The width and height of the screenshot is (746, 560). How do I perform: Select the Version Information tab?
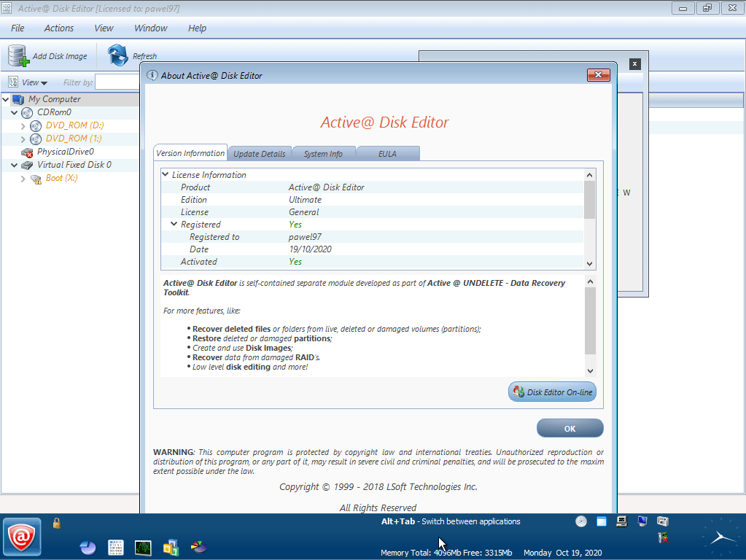pyautogui.click(x=190, y=152)
